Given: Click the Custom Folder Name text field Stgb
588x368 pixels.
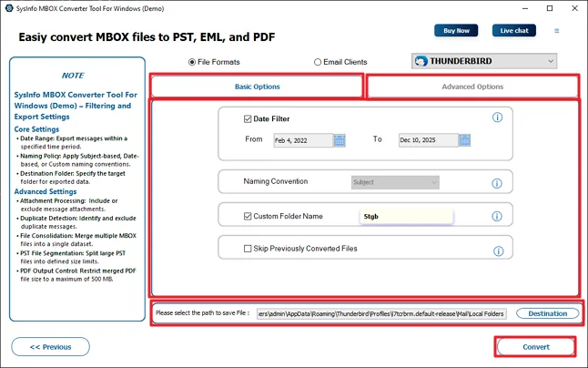Looking at the screenshot, I should [x=407, y=217].
